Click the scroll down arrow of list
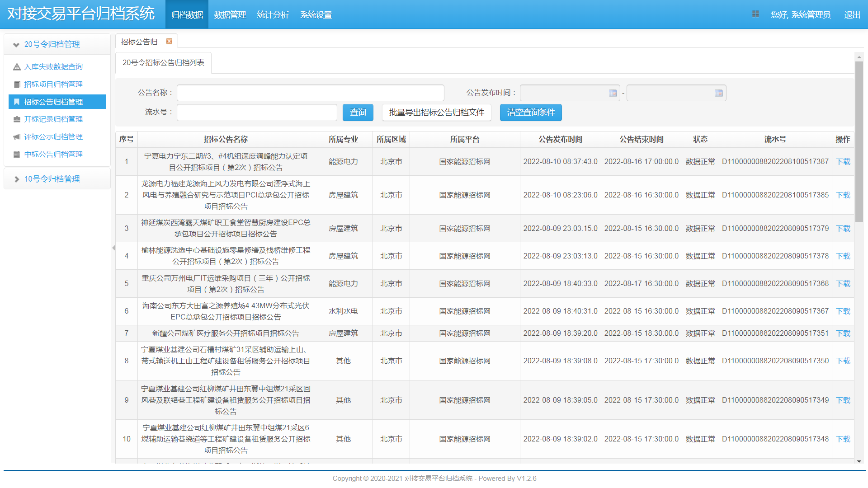 click(x=859, y=461)
